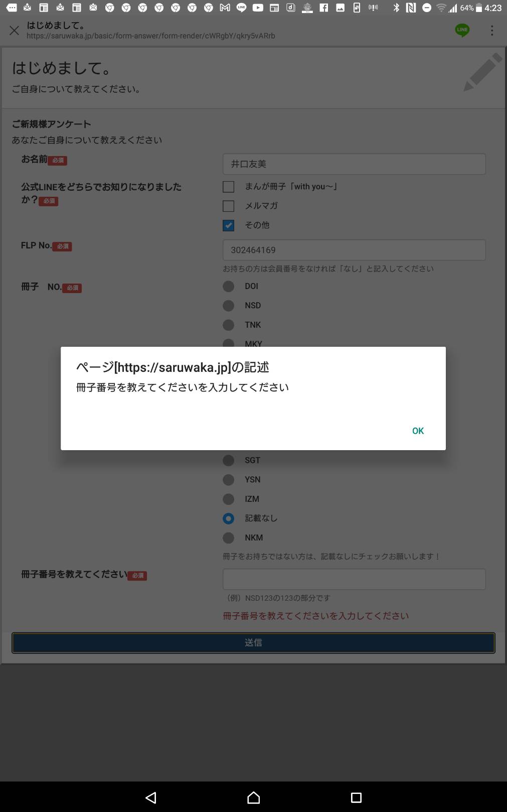Screen dimensions: 507x812
Task: Select the NKM radio option
Action: click(x=228, y=538)
